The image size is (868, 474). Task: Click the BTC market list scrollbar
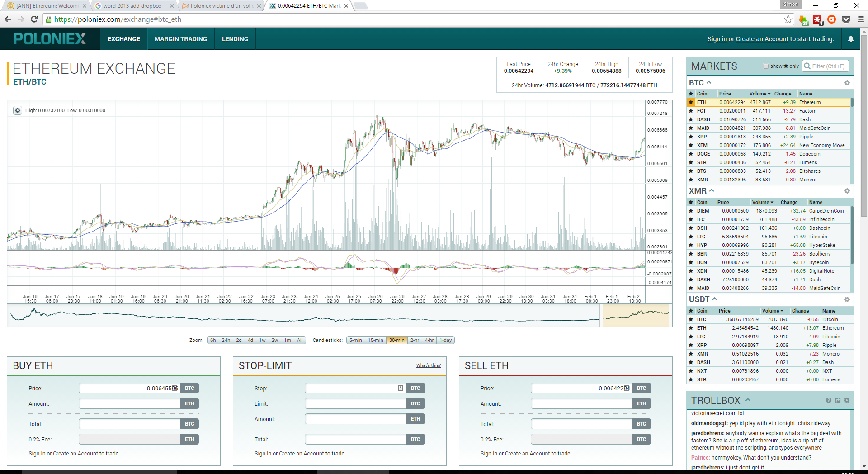coord(852,102)
